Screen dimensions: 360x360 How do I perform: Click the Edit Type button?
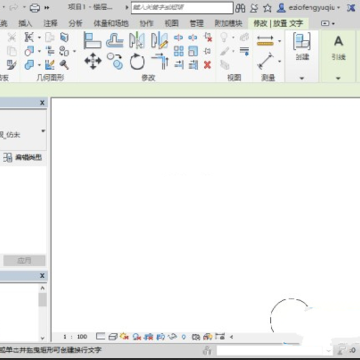tap(23, 158)
